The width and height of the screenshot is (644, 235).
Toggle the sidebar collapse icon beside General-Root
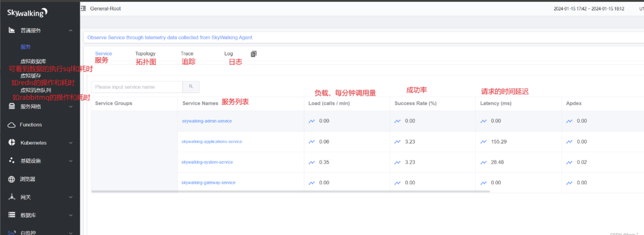(x=83, y=9)
